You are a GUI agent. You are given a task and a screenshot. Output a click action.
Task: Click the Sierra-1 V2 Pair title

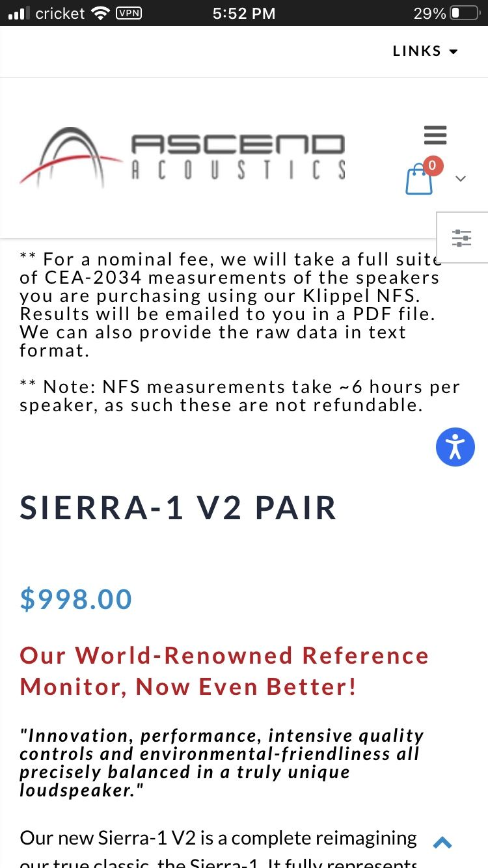click(x=178, y=508)
